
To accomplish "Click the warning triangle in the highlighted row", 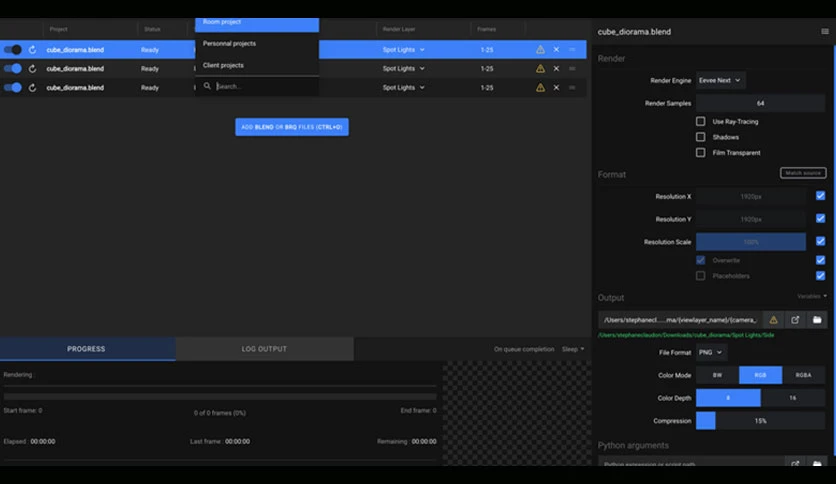I will [x=540, y=50].
